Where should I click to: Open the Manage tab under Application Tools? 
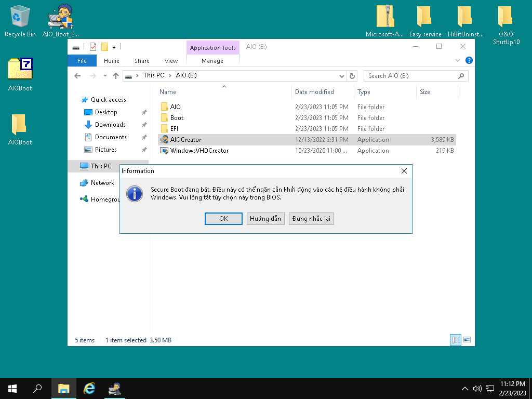pyautogui.click(x=212, y=61)
